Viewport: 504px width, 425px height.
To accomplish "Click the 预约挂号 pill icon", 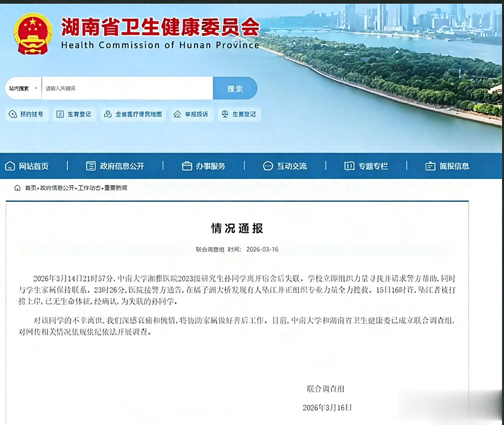I will point(13,114).
